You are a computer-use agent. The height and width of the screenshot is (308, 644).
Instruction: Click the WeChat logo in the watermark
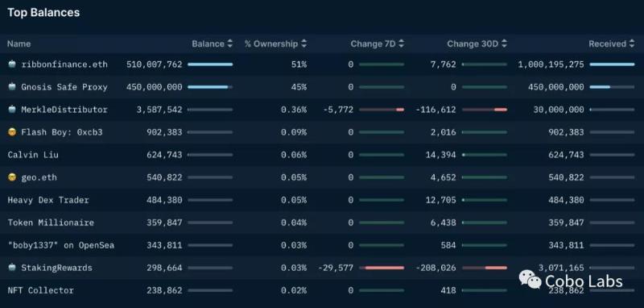point(530,279)
